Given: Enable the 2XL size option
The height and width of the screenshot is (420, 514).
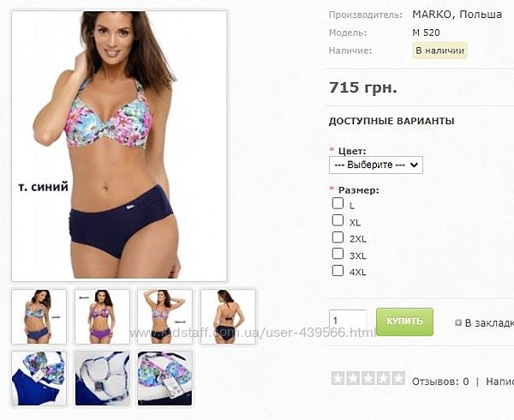Looking at the screenshot, I should 338,237.
